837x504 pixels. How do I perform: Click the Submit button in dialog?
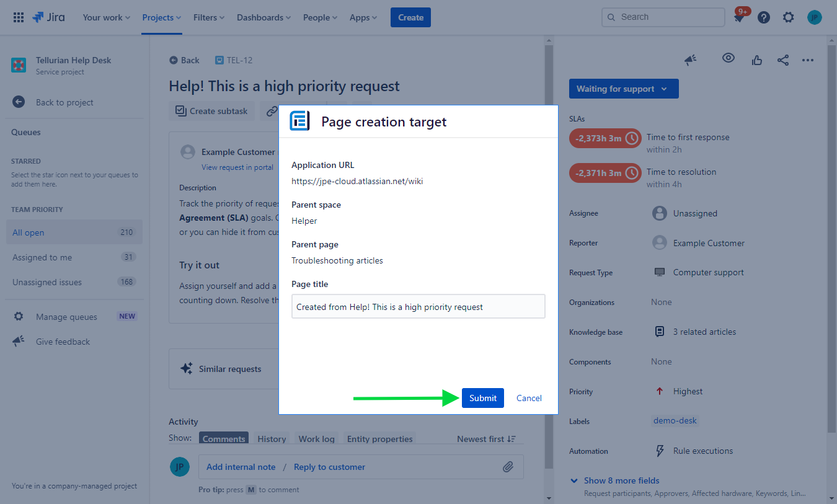(x=482, y=398)
